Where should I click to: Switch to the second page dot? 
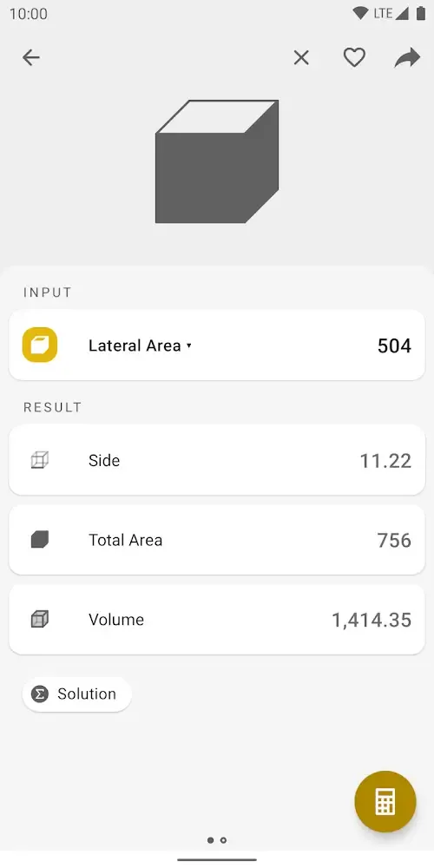coord(223,840)
